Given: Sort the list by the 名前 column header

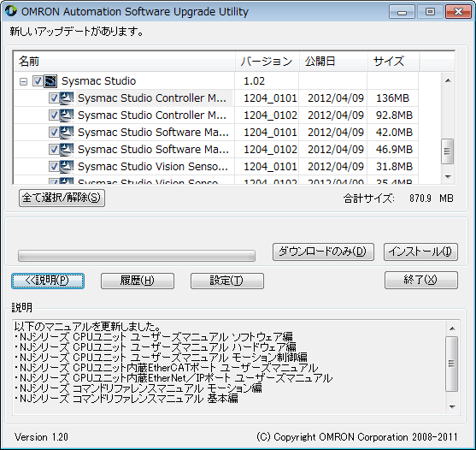Looking at the screenshot, I should point(125,62).
